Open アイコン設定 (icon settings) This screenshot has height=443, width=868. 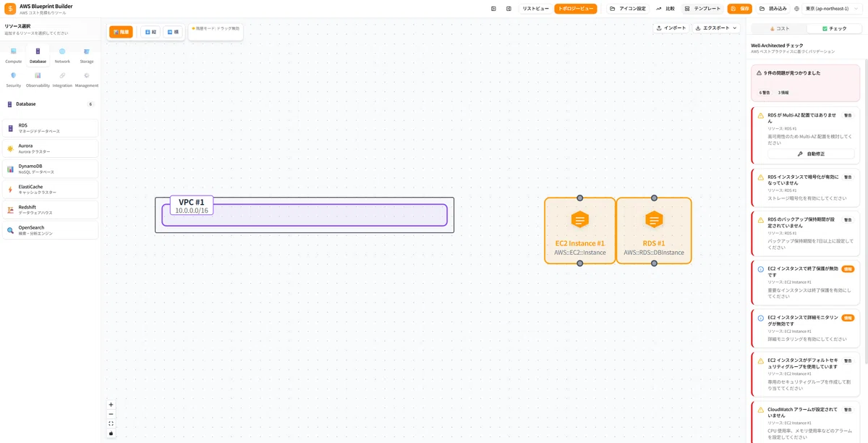628,9
